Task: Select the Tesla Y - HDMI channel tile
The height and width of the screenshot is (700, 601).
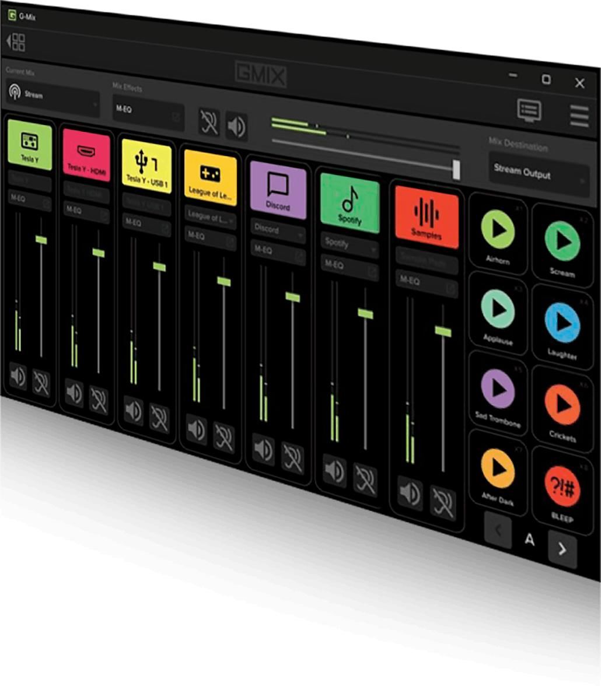Action: (87, 155)
